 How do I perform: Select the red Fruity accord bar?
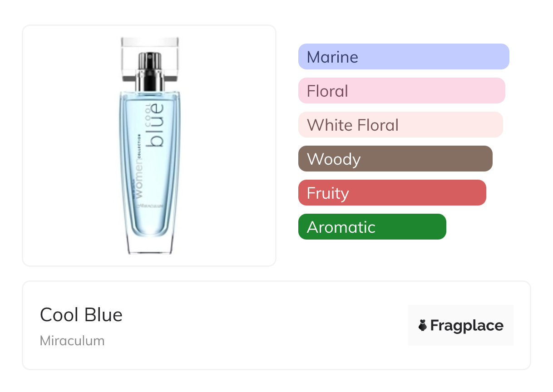coord(392,193)
